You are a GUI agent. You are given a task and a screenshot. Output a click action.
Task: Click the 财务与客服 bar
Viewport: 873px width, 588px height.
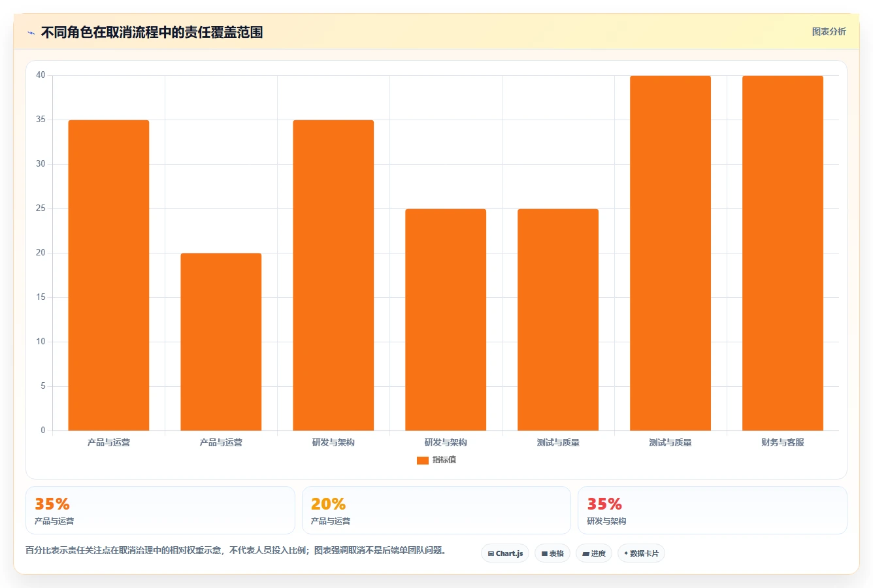coord(783,253)
